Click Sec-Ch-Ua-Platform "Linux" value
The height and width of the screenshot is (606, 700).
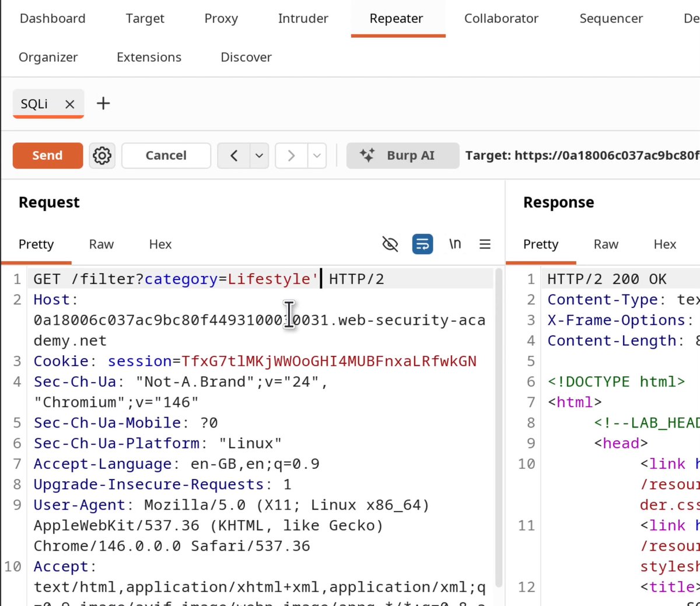click(x=250, y=443)
